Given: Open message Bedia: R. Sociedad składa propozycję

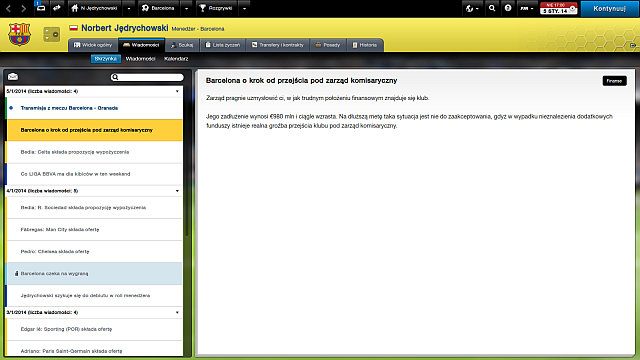Looking at the screenshot, I should point(93,208).
